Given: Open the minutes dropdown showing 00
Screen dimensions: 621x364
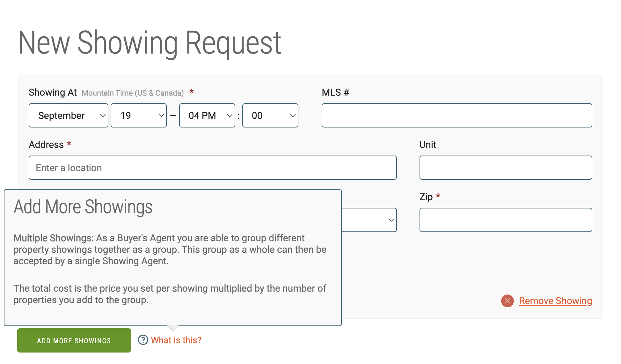Looking at the screenshot, I should coord(270,115).
